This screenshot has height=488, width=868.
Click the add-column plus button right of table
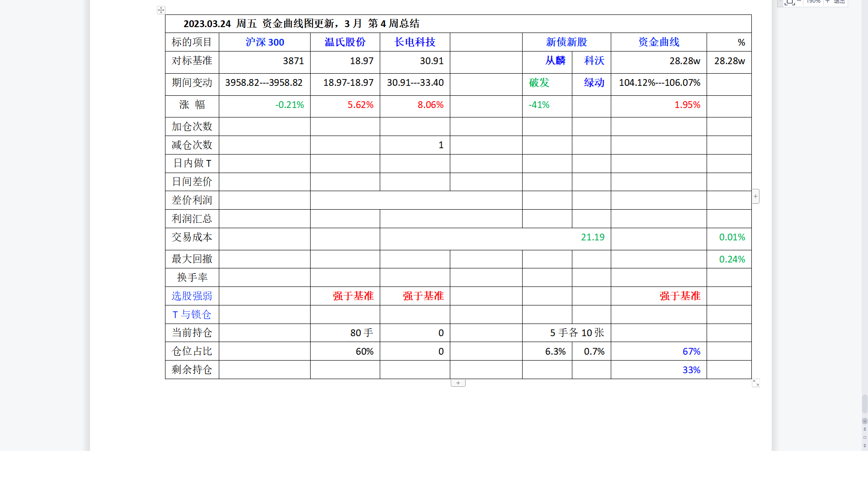755,196
